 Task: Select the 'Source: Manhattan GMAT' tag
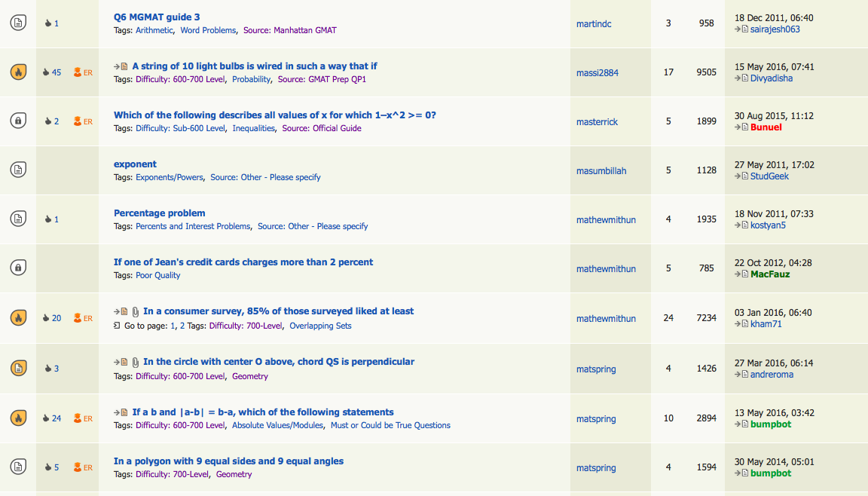[x=290, y=30]
